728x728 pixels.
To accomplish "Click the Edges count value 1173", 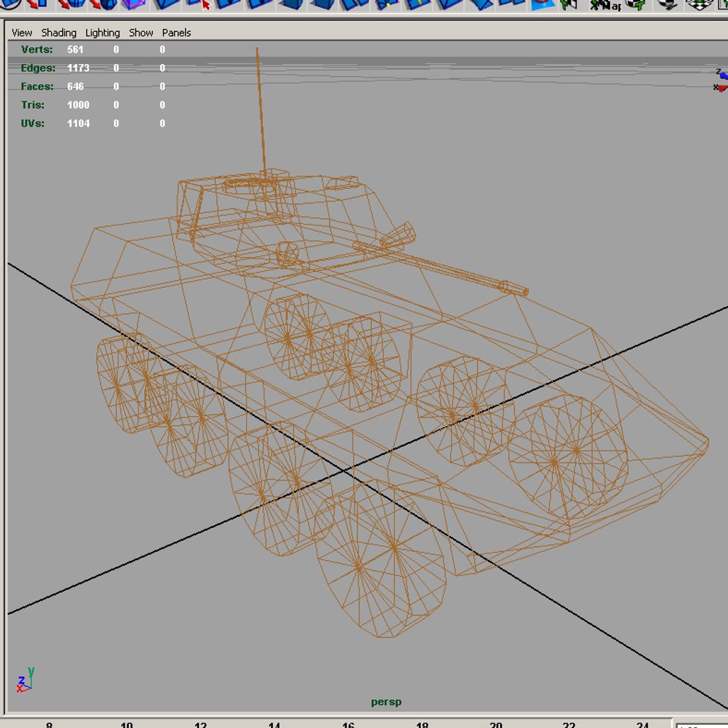I will [78, 68].
